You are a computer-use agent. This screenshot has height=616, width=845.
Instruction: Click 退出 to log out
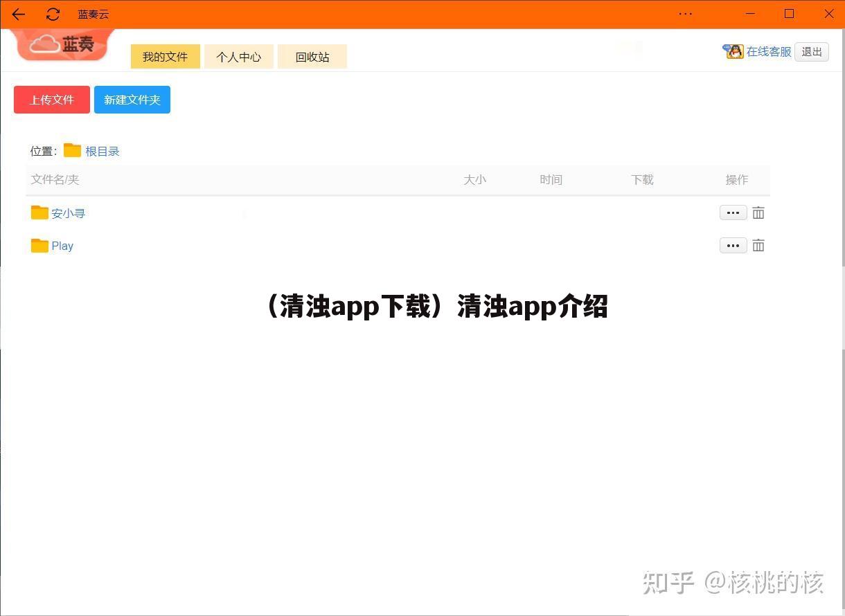(x=812, y=52)
